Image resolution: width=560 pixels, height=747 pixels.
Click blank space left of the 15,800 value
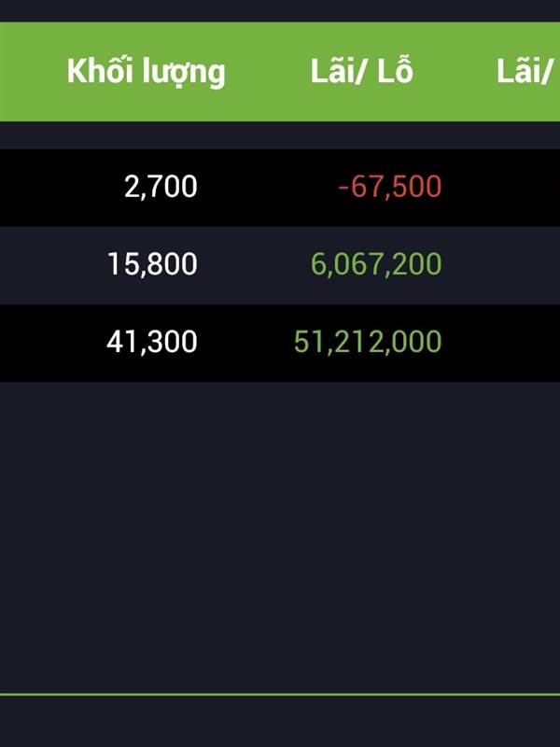coord(51,265)
